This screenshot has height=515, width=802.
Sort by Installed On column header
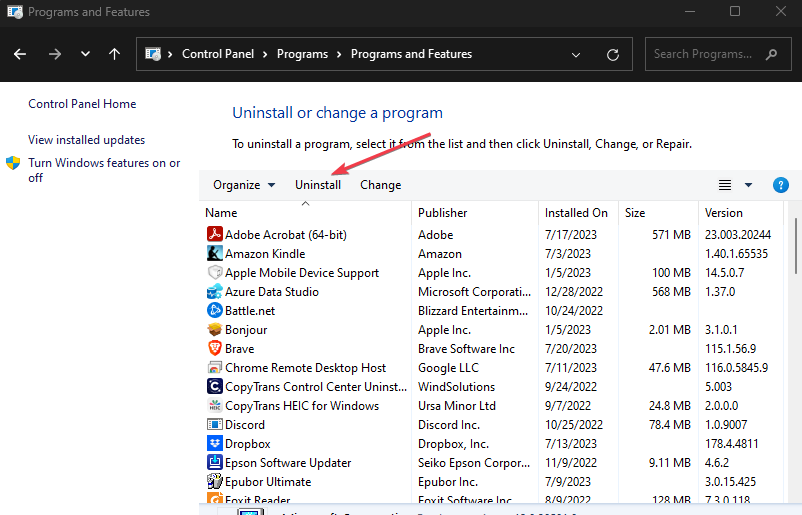[578, 213]
